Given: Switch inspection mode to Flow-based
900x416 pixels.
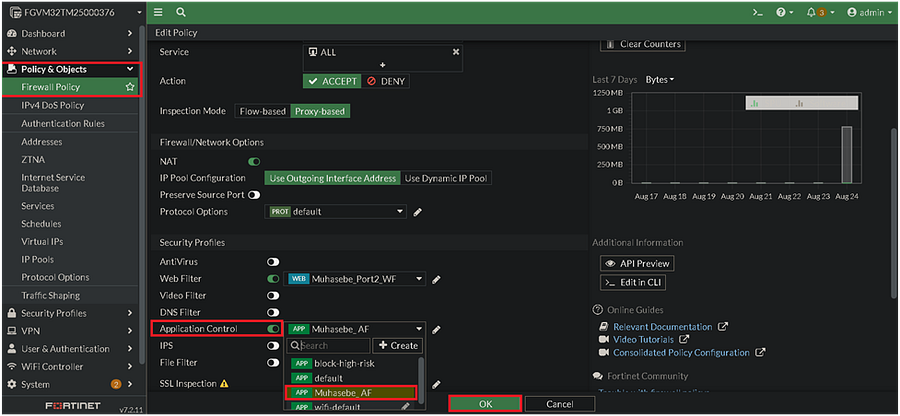Looking at the screenshot, I should point(262,111).
